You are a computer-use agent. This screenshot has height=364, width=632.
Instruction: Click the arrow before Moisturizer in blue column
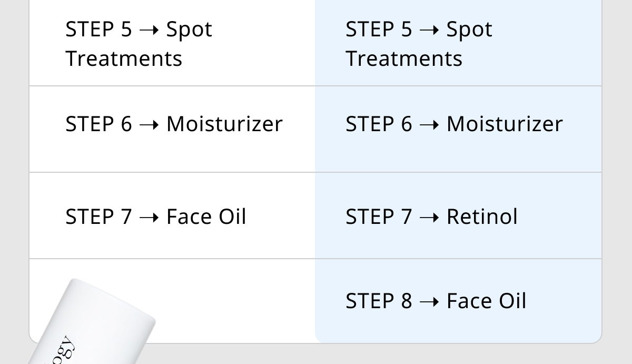click(429, 125)
